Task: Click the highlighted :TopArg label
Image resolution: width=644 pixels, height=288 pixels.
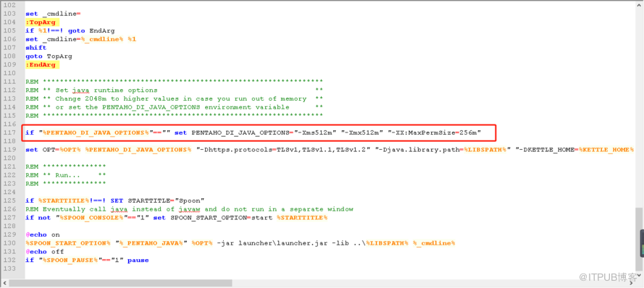Action: [x=41, y=22]
